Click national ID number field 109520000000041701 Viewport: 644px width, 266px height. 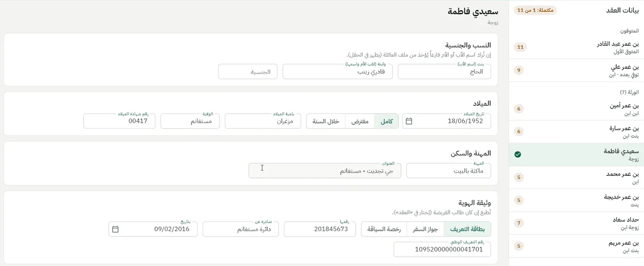442,249
